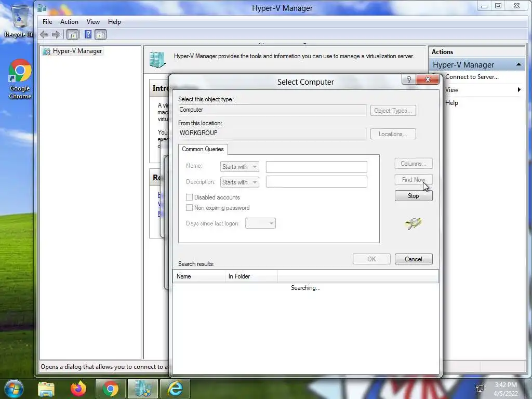532x399 pixels.
Task: Select the Common Queries tab
Action: pyautogui.click(x=203, y=149)
